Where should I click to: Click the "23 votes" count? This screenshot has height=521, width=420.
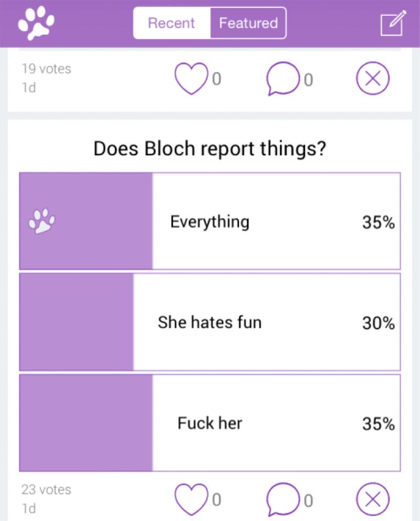[46, 490]
